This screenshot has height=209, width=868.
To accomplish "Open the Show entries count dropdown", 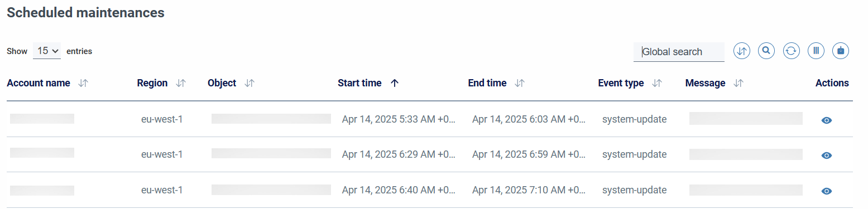I will pyautogui.click(x=47, y=51).
